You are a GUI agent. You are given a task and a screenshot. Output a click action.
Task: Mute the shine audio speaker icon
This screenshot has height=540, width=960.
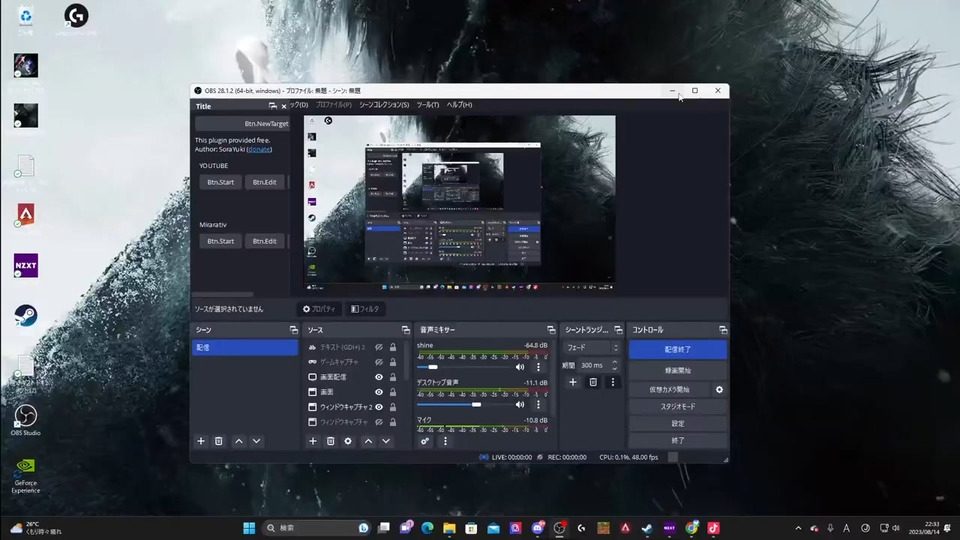coord(520,367)
